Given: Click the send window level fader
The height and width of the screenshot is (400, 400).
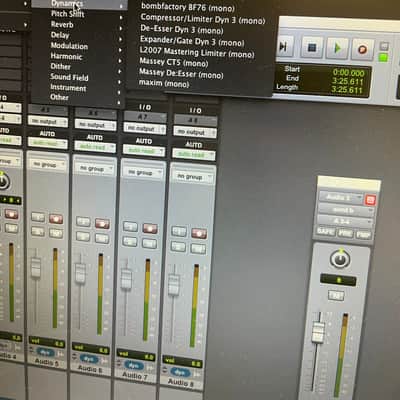Looking at the screenshot, I should (x=318, y=333).
